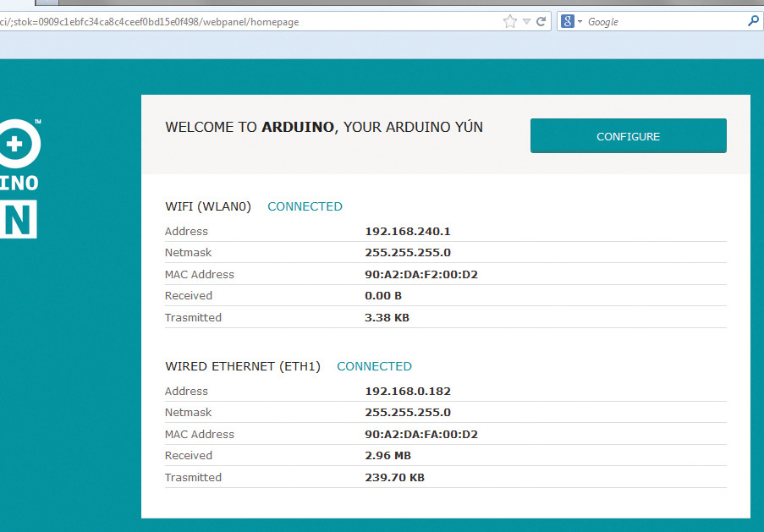This screenshot has width=764, height=532.
Task: Click the Ethernet transmitted value 239.70 KB
Action: [394, 477]
